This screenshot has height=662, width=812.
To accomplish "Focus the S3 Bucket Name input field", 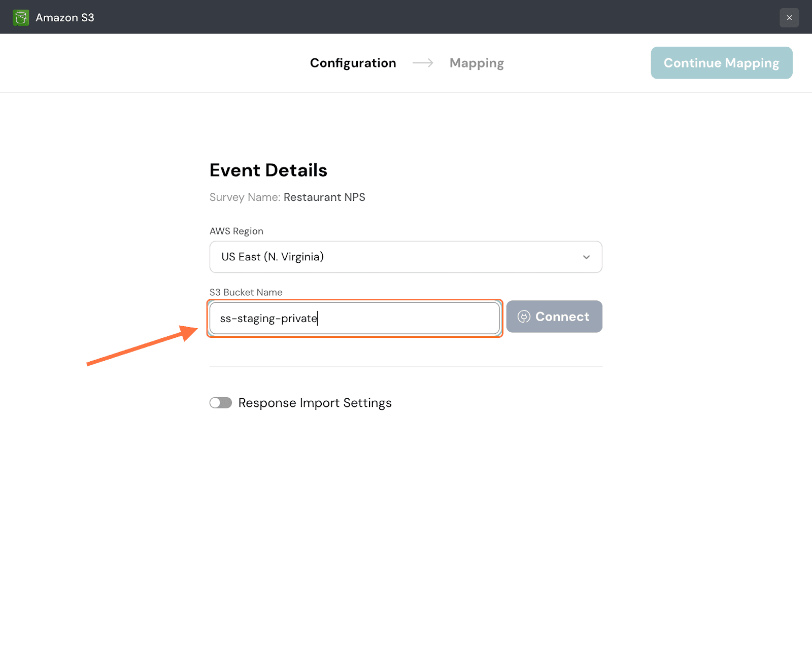I will pos(354,319).
